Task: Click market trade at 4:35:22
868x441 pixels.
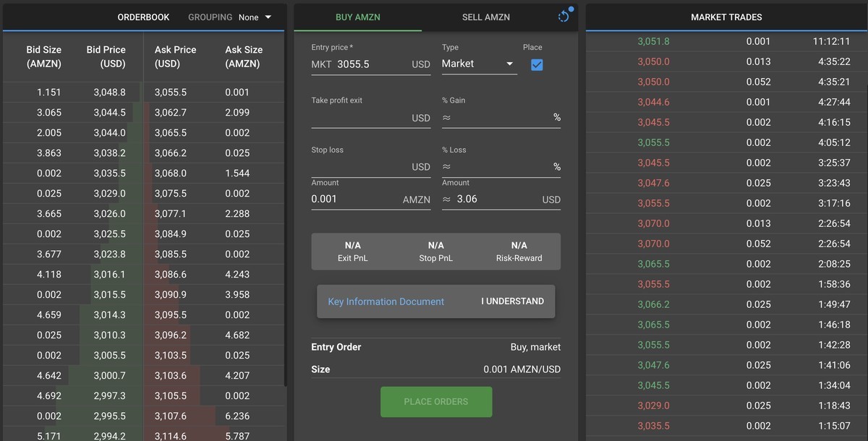Action: (x=726, y=61)
